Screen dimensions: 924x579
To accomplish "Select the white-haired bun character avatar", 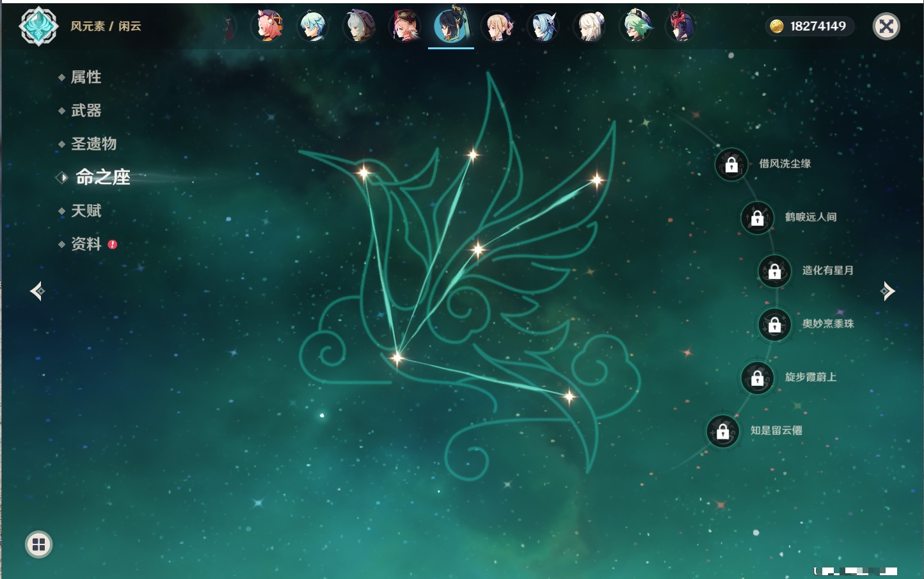I will coord(590,26).
